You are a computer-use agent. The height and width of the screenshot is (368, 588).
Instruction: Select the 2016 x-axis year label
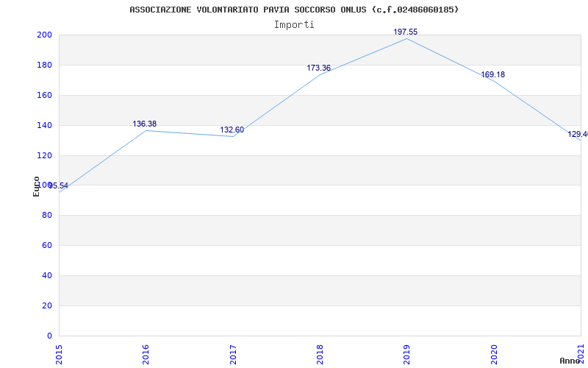pyautogui.click(x=146, y=354)
